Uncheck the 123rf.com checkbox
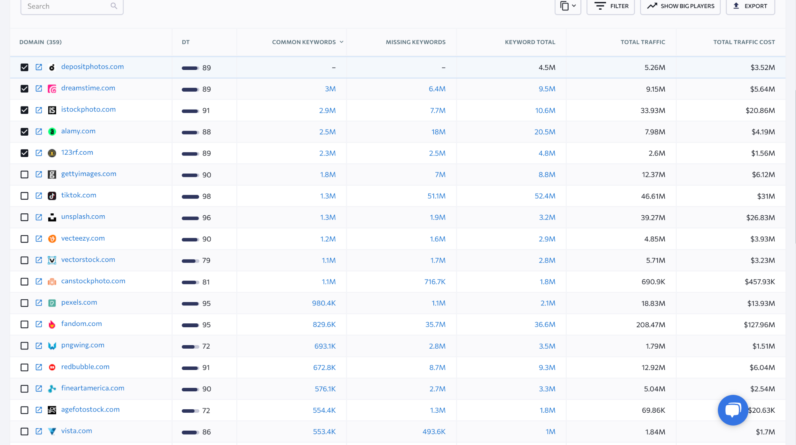 24,153
